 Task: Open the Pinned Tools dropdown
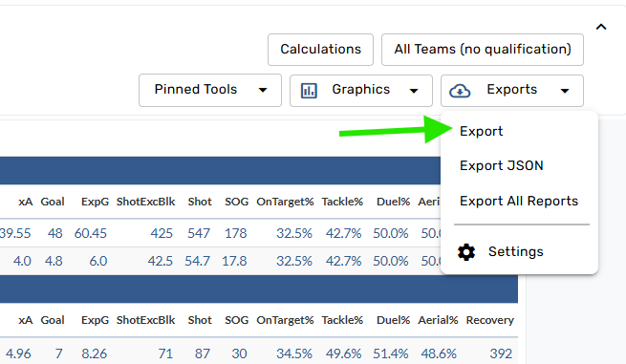pos(210,90)
